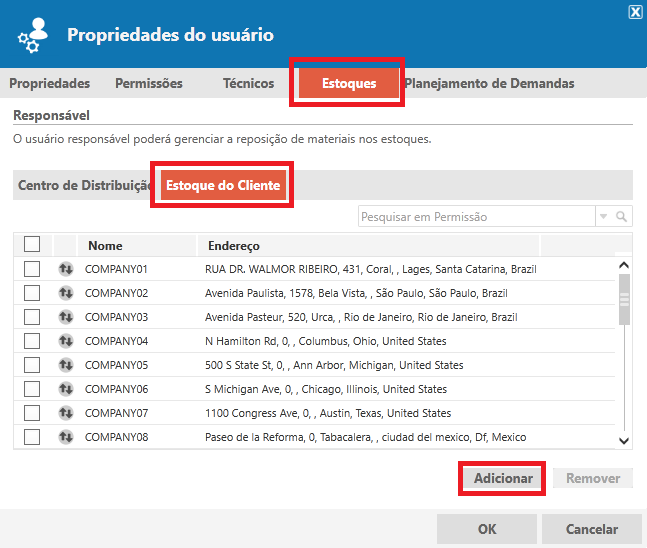Close the dialog with the X icon
The width and height of the screenshot is (647, 548).
coord(635,12)
